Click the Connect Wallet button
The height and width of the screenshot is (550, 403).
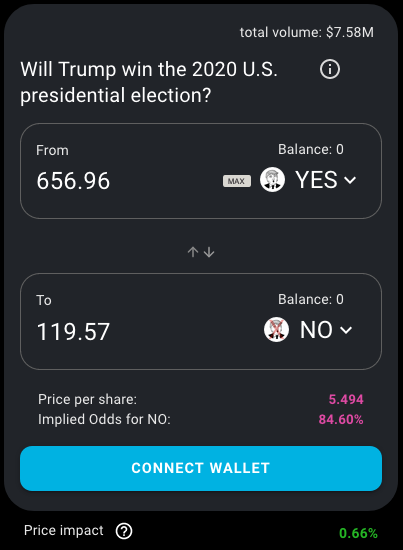click(201, 468)
